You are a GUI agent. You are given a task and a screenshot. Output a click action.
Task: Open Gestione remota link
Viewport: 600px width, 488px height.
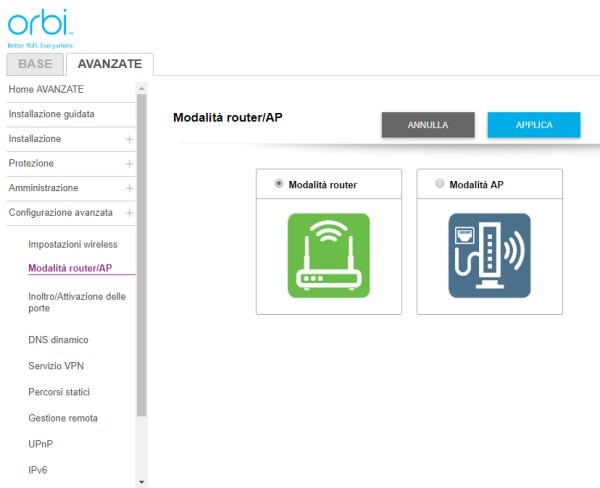click(x=63, y=418)
